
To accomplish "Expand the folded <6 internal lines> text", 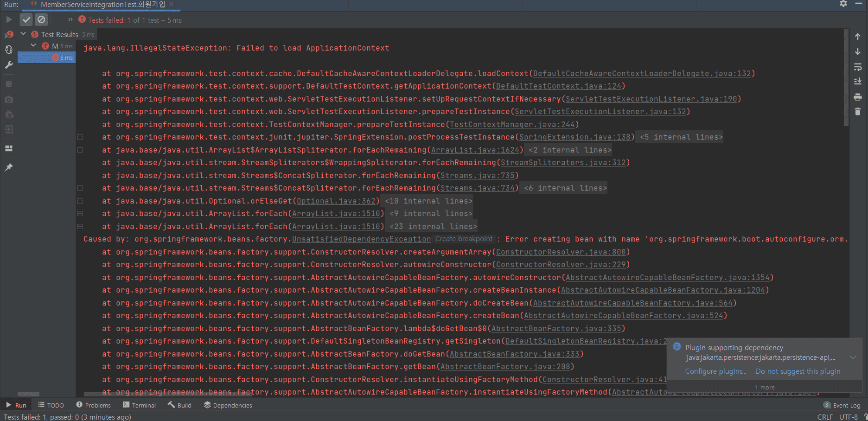I will [565, 188].
